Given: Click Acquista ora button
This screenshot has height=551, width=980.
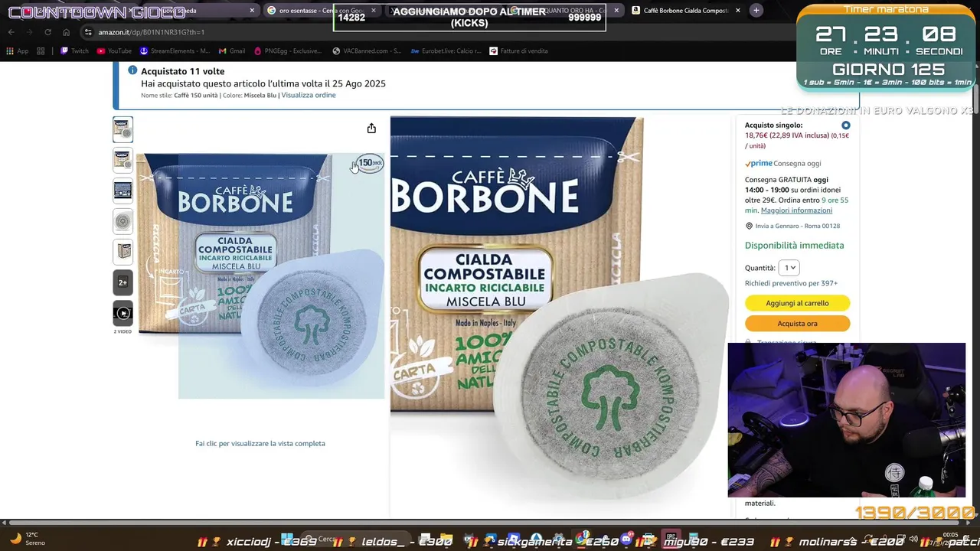Looking at the screenshot, I should click(797, 324).
